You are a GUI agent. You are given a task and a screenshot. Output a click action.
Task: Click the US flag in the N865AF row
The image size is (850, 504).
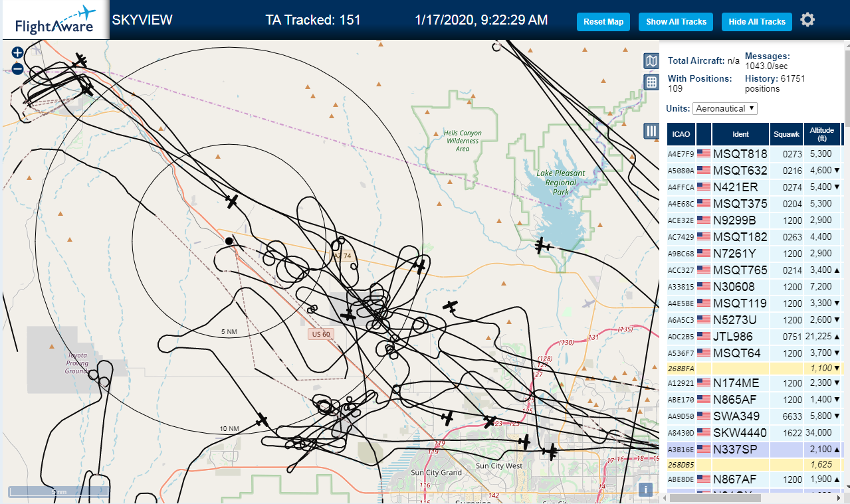tap(704, 399)
